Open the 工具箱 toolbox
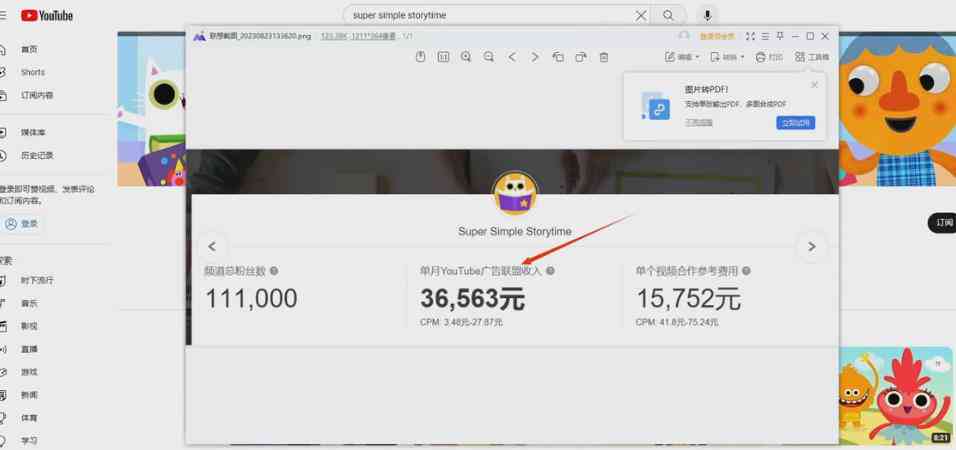 [812, 57]
